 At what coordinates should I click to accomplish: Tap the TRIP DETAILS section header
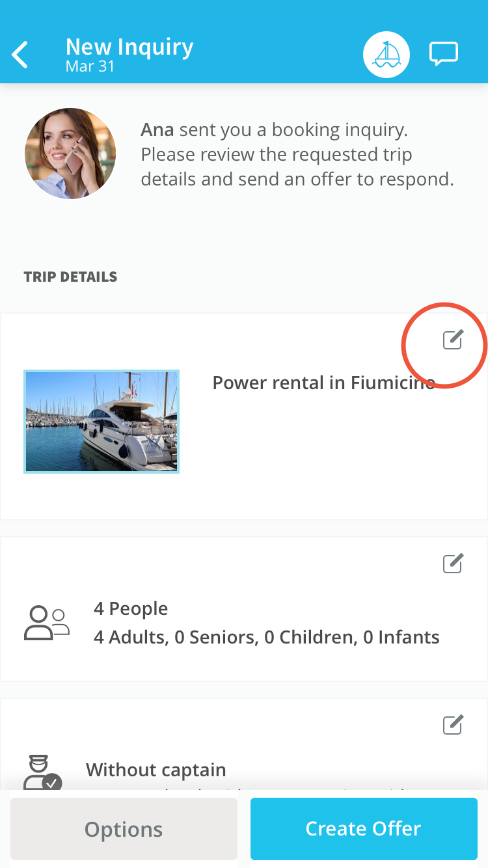coord(70,277)
